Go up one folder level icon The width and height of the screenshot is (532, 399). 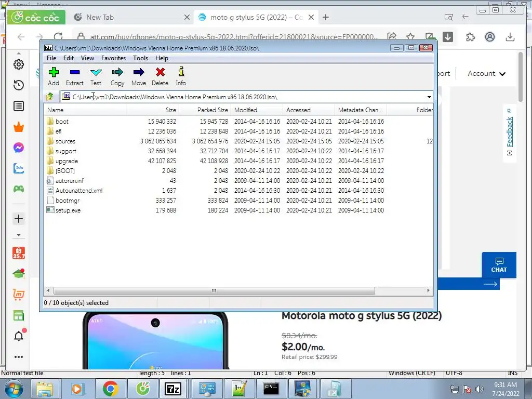[50, 97]
